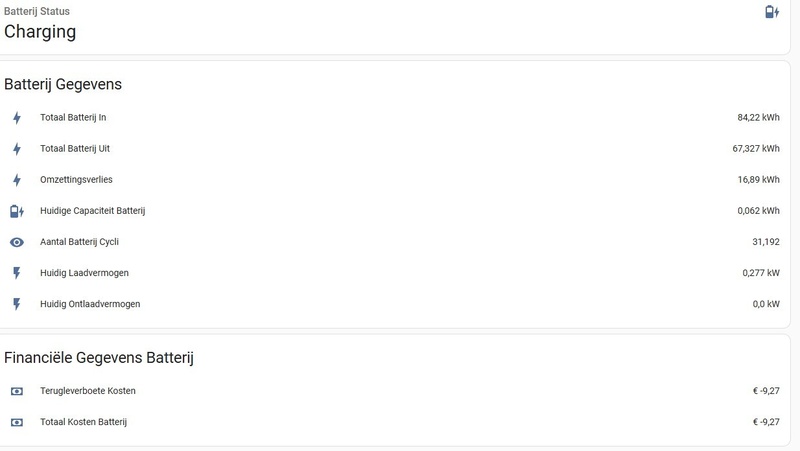
Task: Click the lightning icon beside Totaal Batterij Uit
Action: 17,149
